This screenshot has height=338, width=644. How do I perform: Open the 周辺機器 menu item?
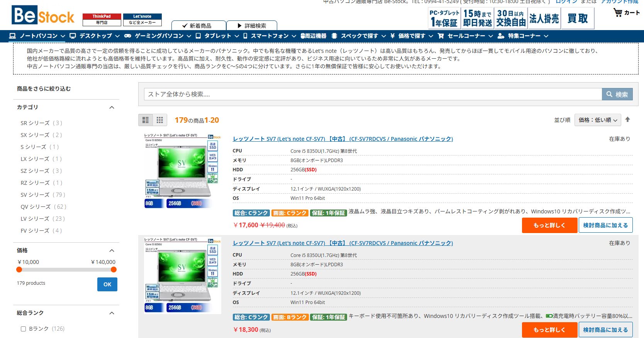click(x=313, y=36)
